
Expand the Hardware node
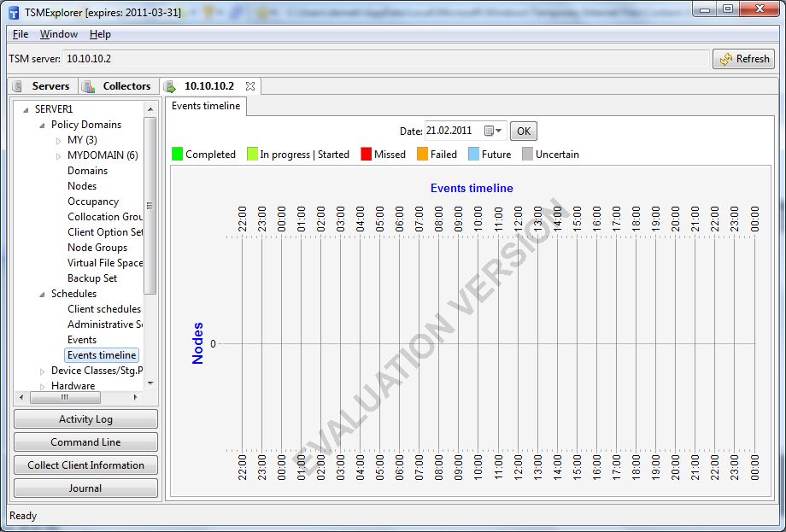[42, 387]
